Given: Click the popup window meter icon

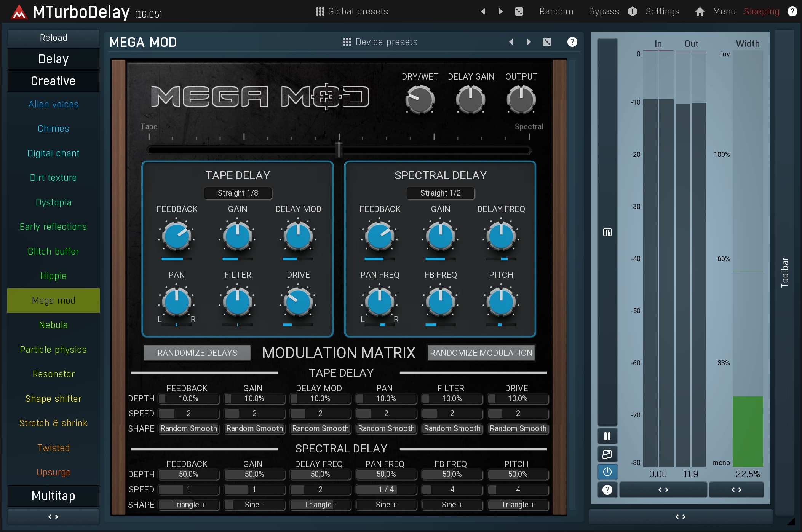Looking at the screenshot, I should coord(607,454).
